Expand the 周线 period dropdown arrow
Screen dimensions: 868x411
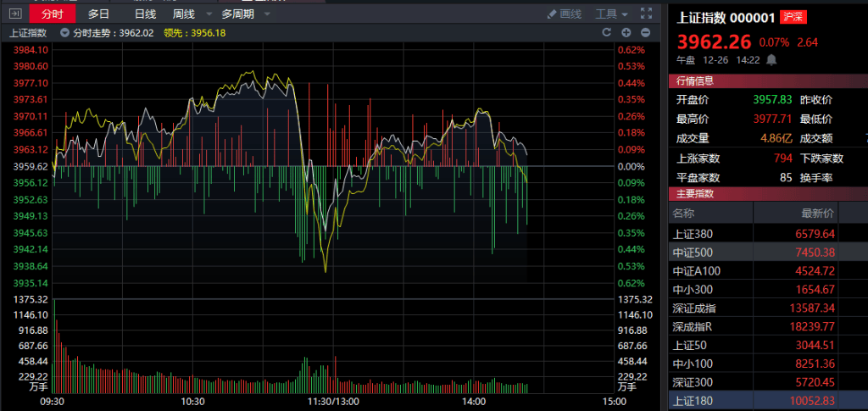[207, 14]
